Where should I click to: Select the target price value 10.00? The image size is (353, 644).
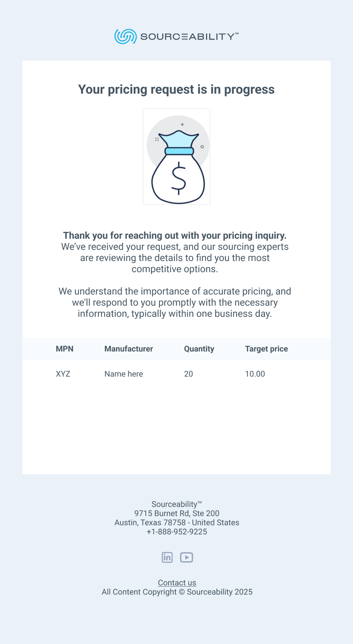coord(255,374)
